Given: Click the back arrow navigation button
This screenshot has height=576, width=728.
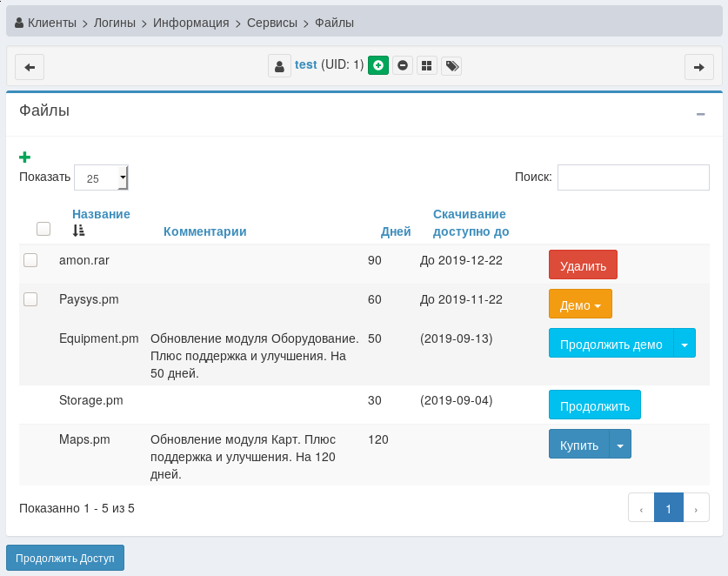Looking at the screenshot, I should (x=30, y=66).
